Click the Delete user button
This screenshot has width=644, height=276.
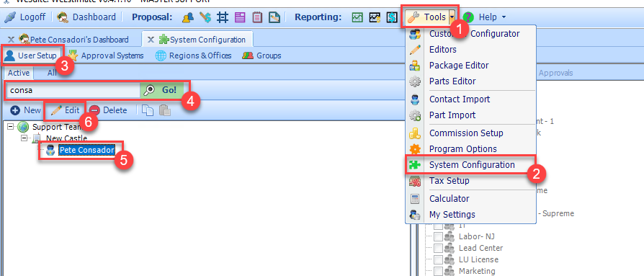[109, 110]
